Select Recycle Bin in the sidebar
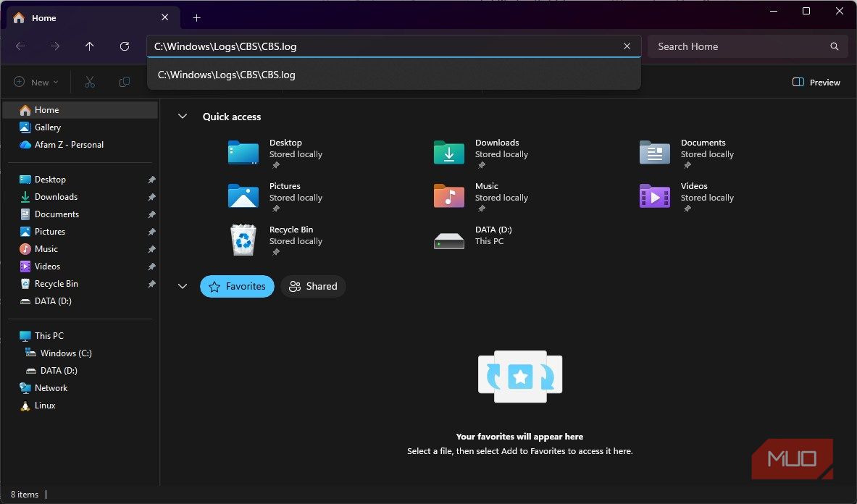857x504 pixels. click(80, 284)
